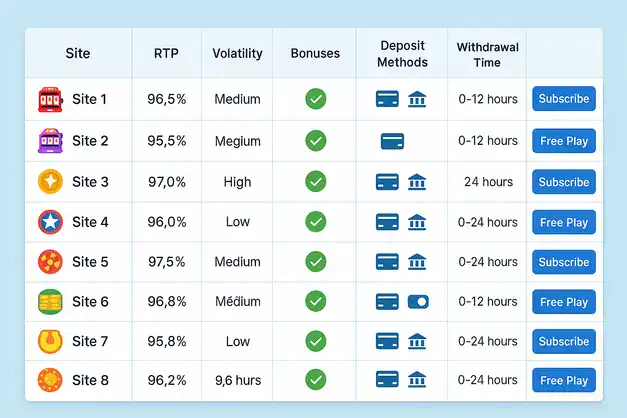Toggle Site 1 bonuses green checkmark

[x=315, y=99]
